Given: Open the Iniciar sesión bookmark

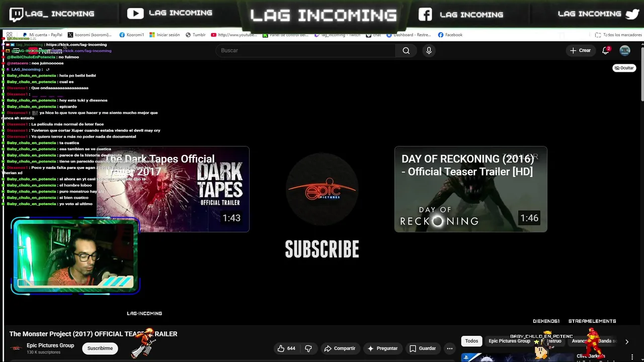Looking at the screenshot, I should coord(164,35).
